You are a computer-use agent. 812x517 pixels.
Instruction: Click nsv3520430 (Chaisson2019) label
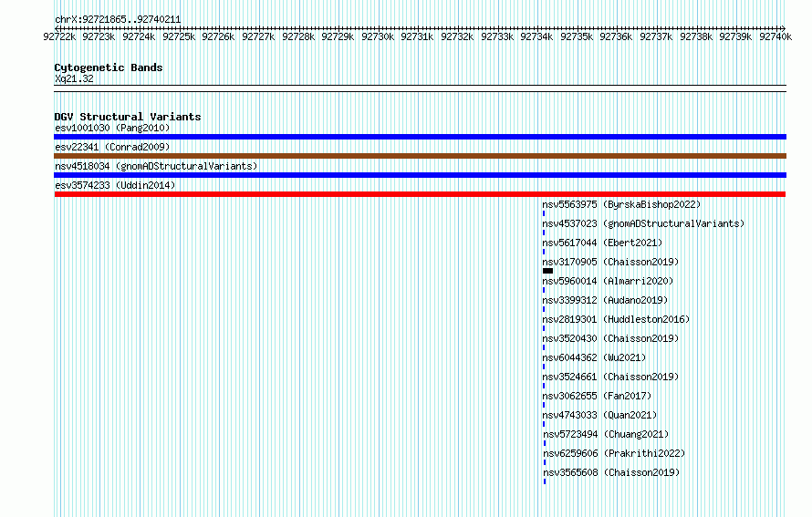pyautogui.click(x=610, y=338)
